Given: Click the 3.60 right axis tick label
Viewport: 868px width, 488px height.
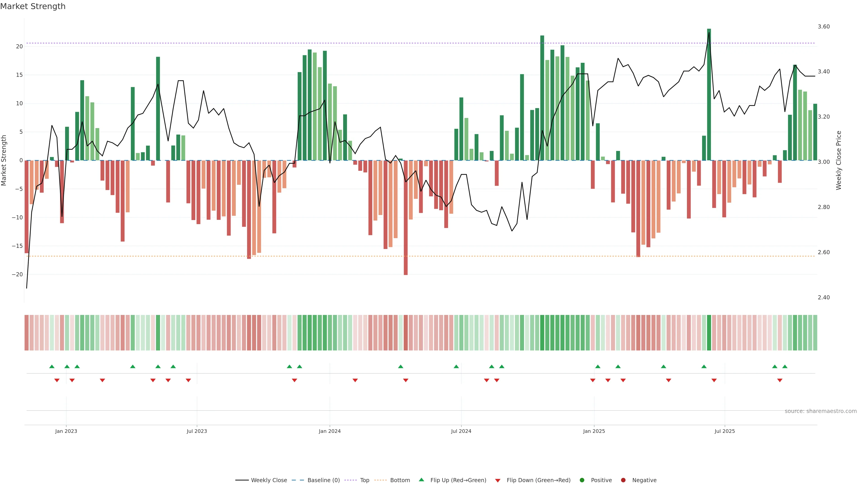Looking at the screenshot, I should point(823,27).
